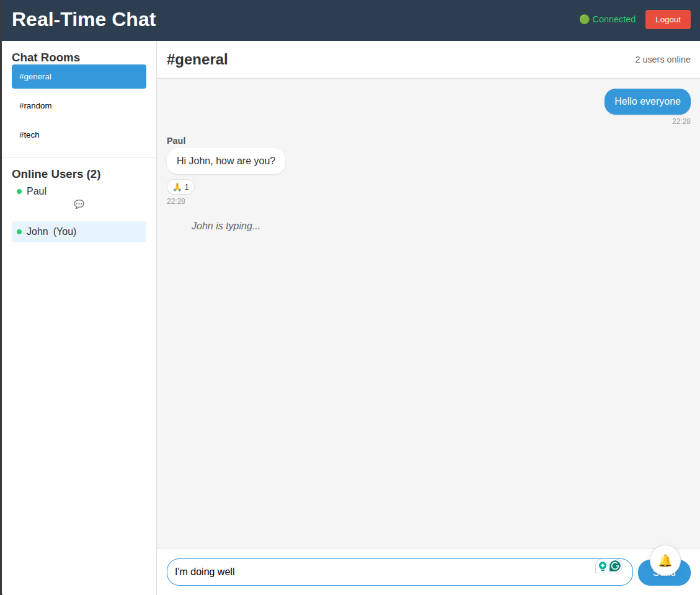This screenshot has height=595, width=700.
Task: Click the speech bubble icon under Paul
Action: pos(79,204)
